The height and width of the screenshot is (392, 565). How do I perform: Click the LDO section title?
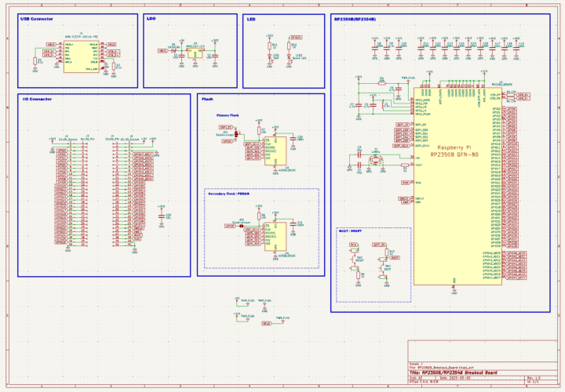click(151, 19)
